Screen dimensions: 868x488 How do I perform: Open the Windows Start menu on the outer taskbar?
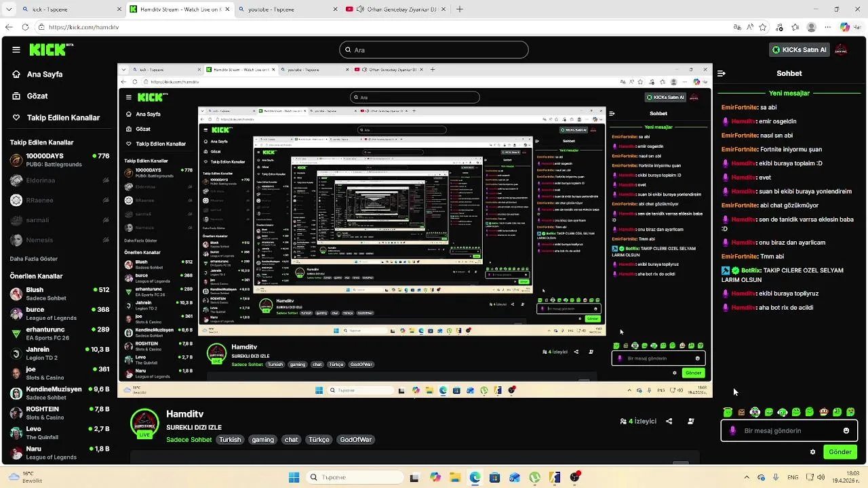point(294,477)
